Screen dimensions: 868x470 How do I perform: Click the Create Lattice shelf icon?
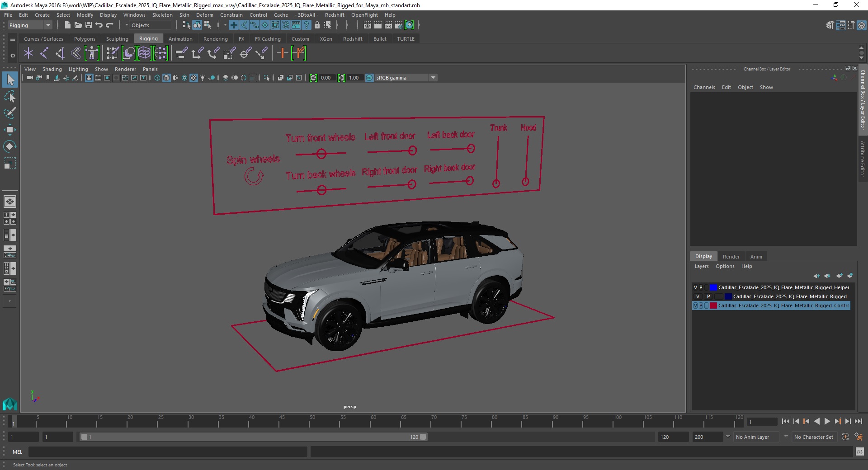(x=144, y=53)
